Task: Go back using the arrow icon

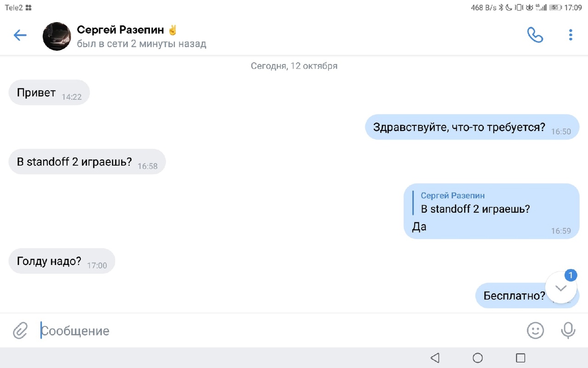Action: tap(20, 35)
